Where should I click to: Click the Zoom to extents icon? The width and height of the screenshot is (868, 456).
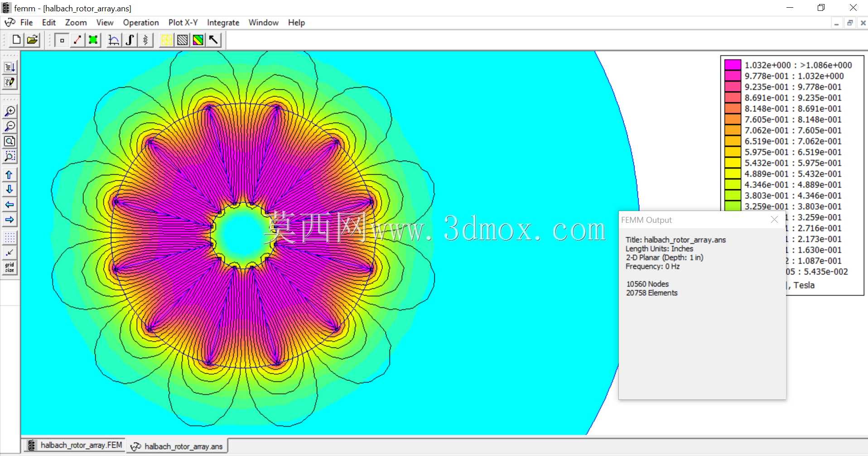pyautogui.click(x=10, y=141)
